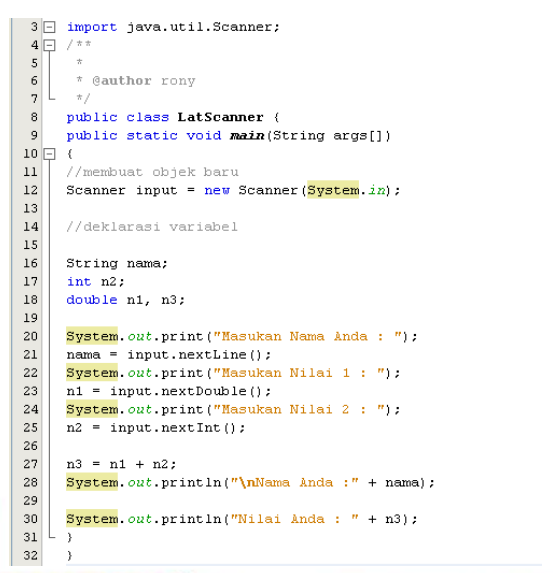Click 'in' field on line 12
This screenshot has width=553, height=573.
pos(376,190)
